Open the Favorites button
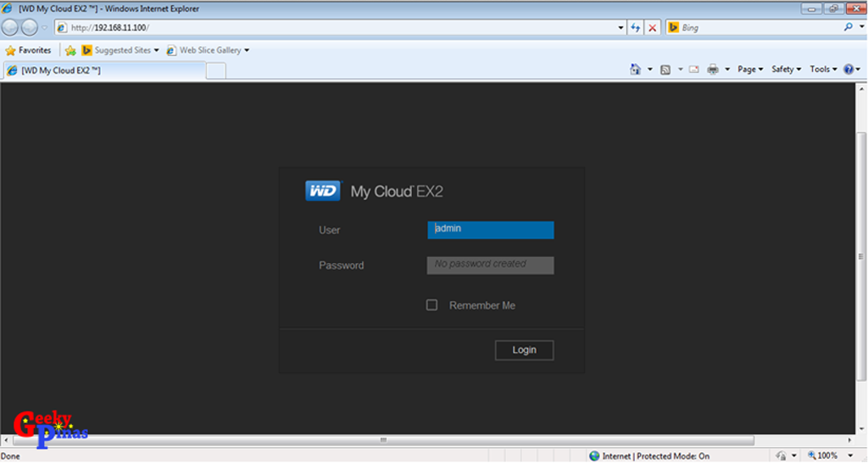Viewport: 868px width, 463px height. click(28, 50)
